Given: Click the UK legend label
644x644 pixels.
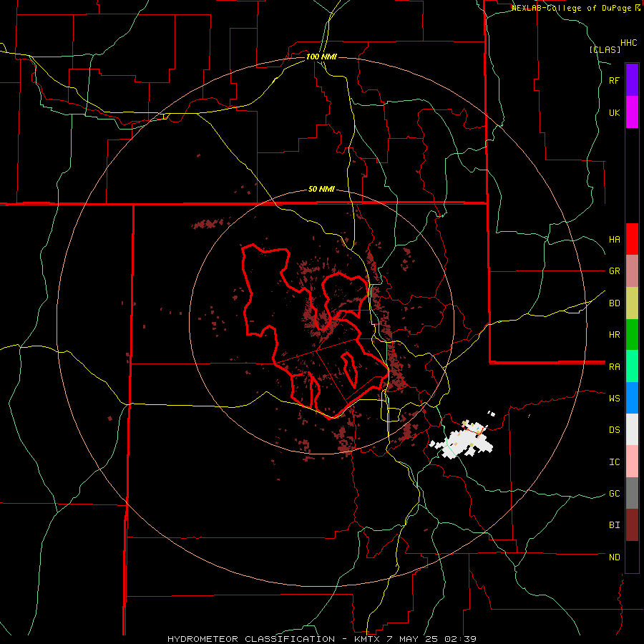Looking at the screenshot, I should point(614,113).
